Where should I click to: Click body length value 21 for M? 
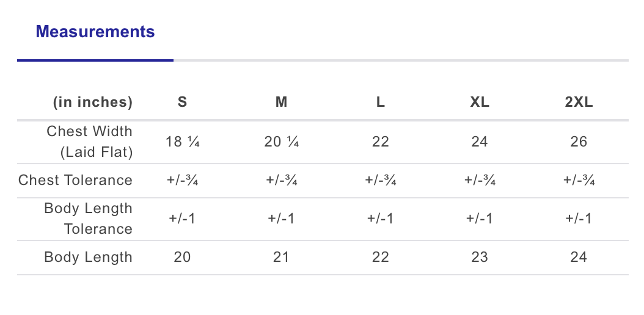pos(281,257)
